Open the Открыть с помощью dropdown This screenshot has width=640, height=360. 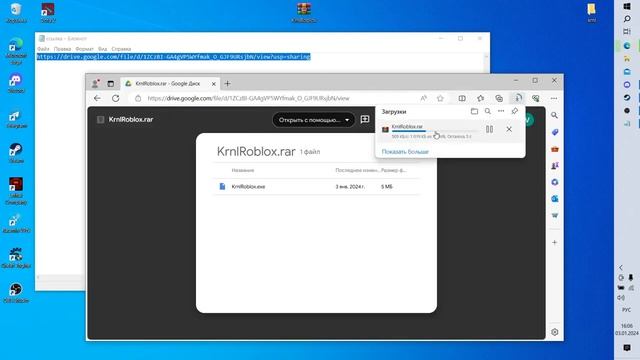[x=313, y=120]
